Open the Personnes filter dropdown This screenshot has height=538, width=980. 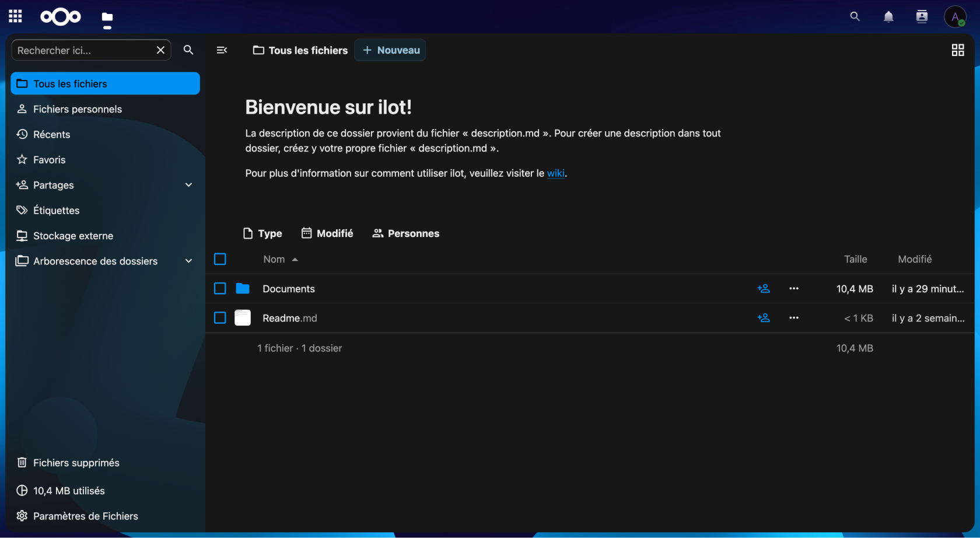[x=406, y=233]
